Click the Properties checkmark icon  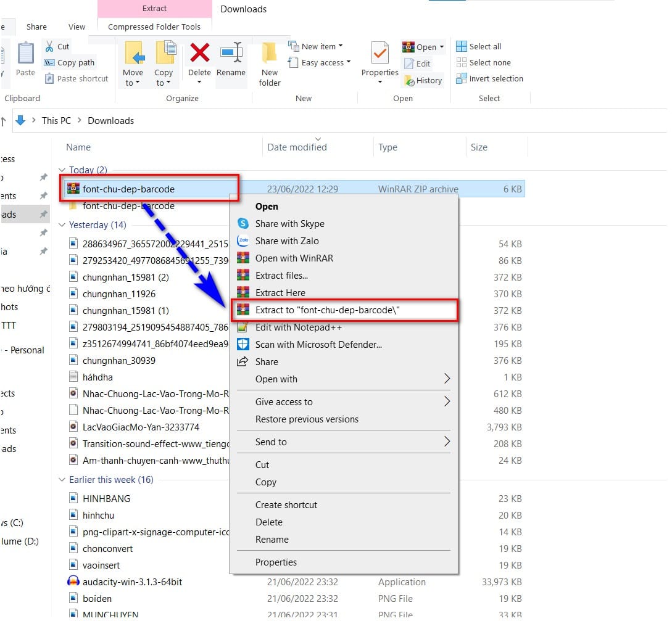tap(380, 53)
